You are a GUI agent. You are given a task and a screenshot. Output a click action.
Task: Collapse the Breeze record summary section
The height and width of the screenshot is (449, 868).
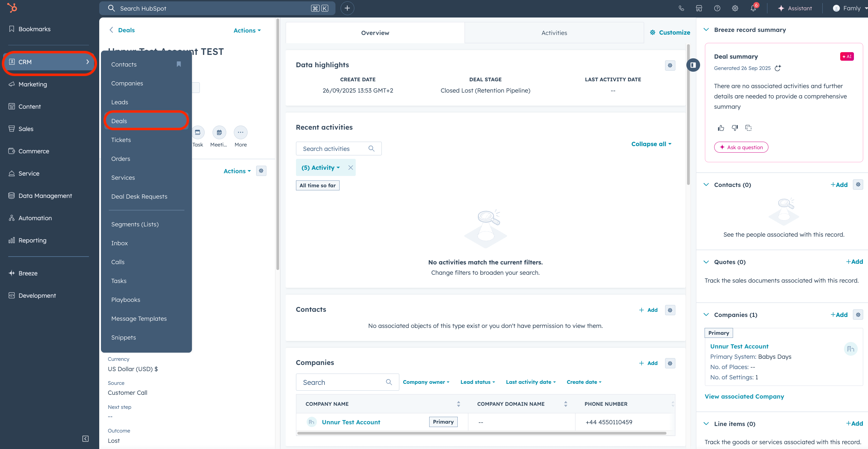tap(706, 30)
